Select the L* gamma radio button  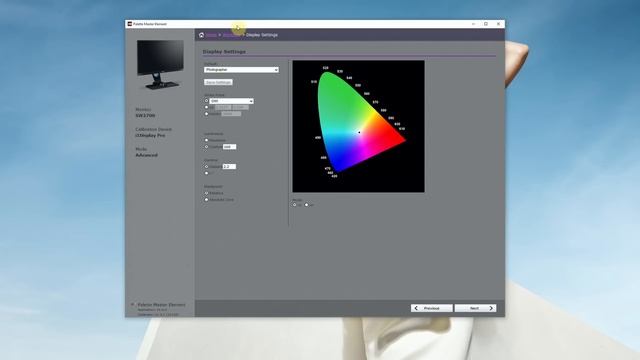point(207,173)
